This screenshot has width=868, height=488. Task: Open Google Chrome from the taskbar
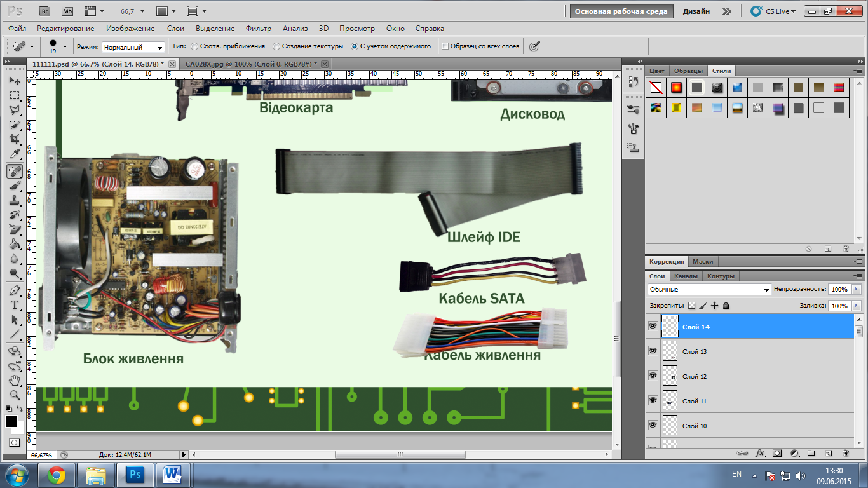(57, 475)
